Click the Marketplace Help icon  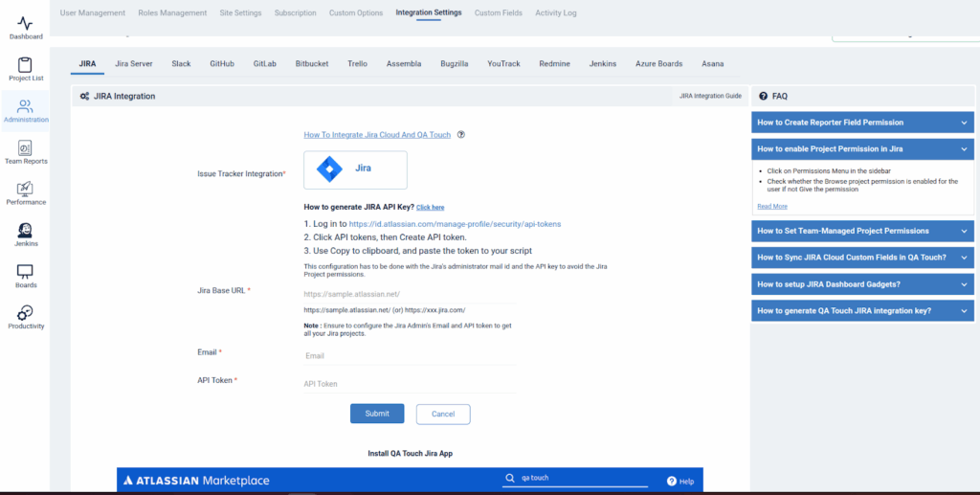[672, 481]
